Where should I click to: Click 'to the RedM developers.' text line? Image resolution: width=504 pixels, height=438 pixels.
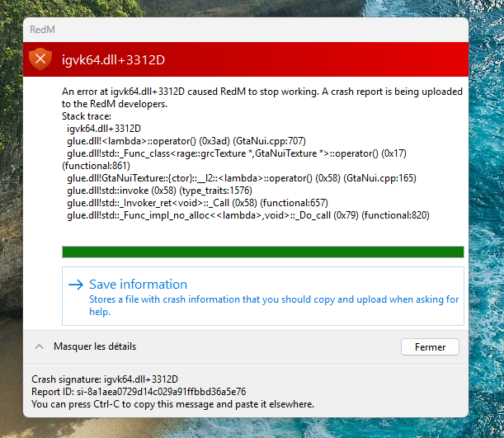115,104
